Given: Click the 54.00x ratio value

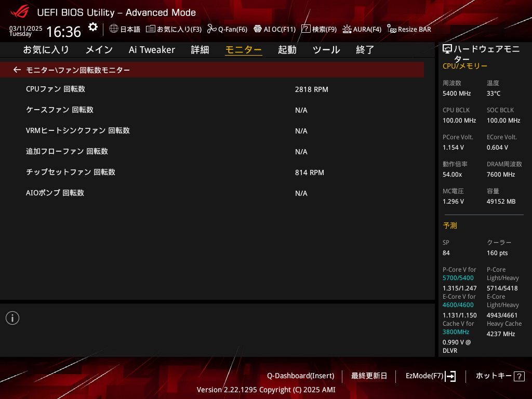Looking at the screenshot, I should pyautogui.click(x=453, y=175).
